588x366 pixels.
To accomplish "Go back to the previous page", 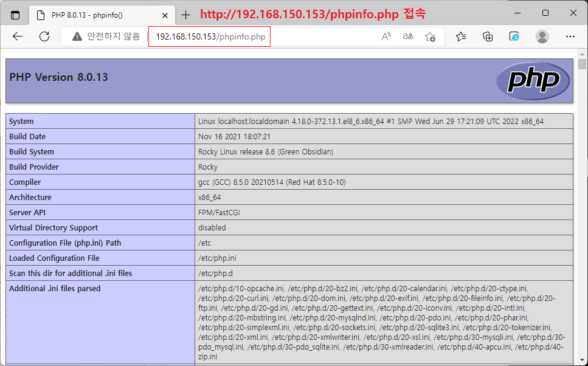I will point(18,36).
